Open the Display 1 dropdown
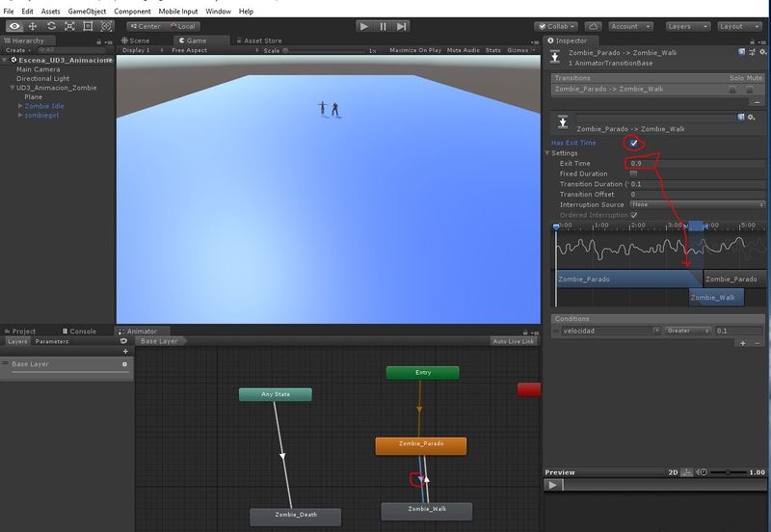 coord(143,50)
